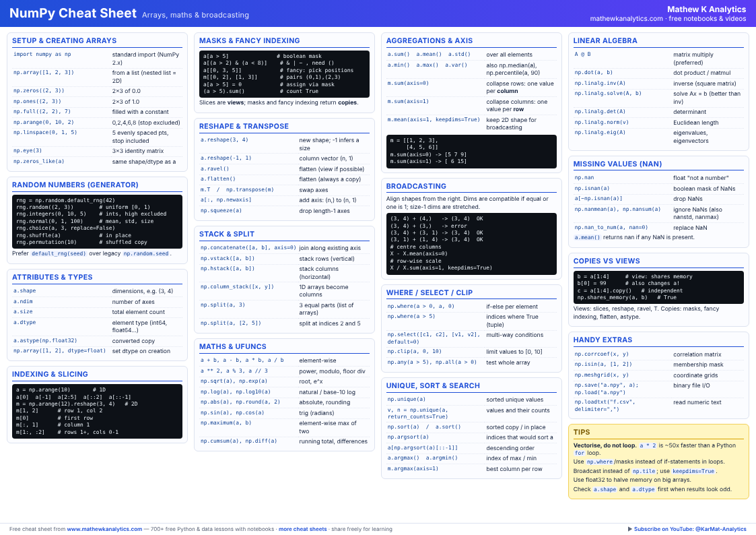The image size is (756, 535).
Task: Click the 'np.column_stack([x, y])' entry
Action: (237, 286)
